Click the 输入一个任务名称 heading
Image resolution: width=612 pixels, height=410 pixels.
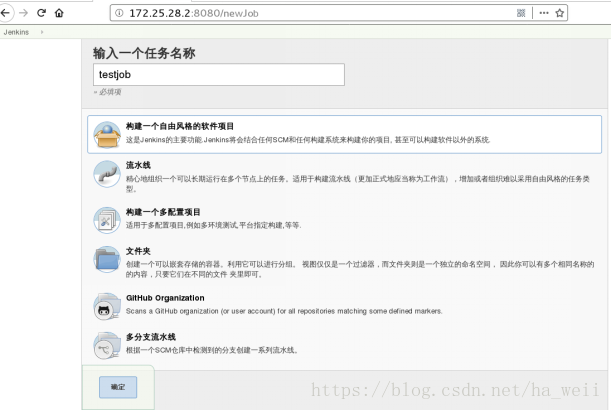coord(144,53)
